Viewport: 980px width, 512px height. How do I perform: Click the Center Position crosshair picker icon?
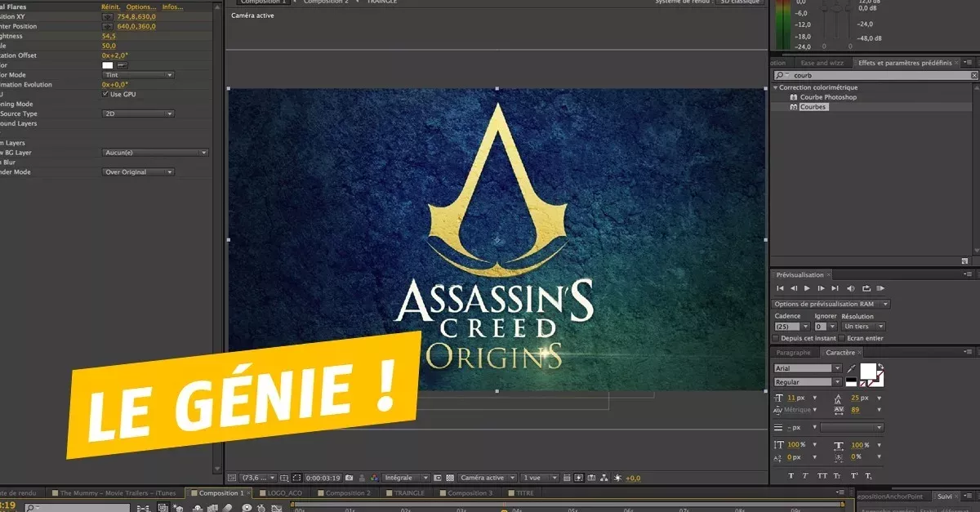[109, 26]
